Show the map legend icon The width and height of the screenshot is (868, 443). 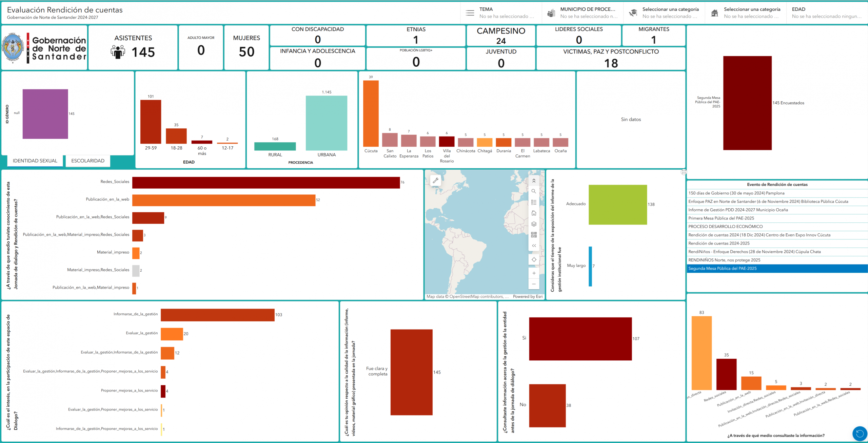tap(534, 202)
